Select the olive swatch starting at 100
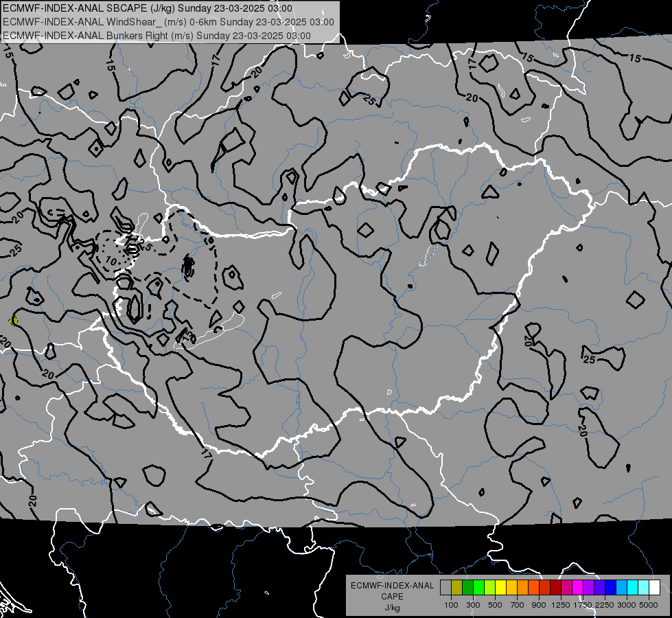 click(x=457, y=588)
